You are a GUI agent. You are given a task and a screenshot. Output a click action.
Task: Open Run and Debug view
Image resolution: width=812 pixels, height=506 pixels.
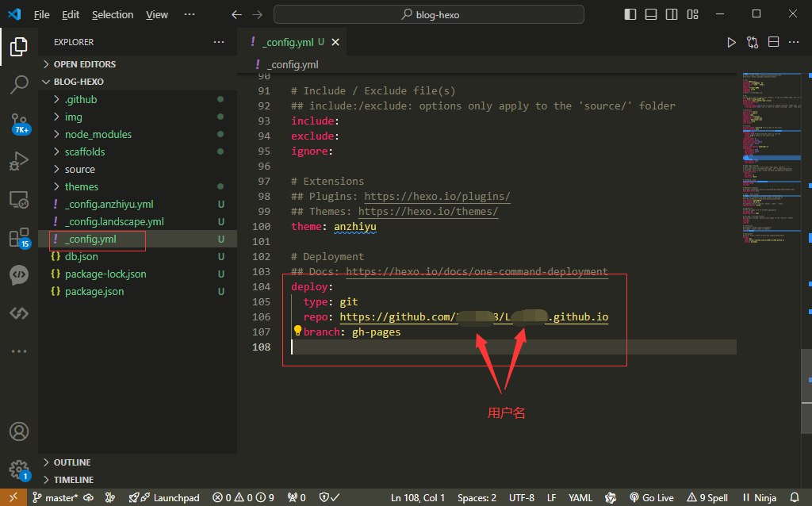[x=19, y=162]
